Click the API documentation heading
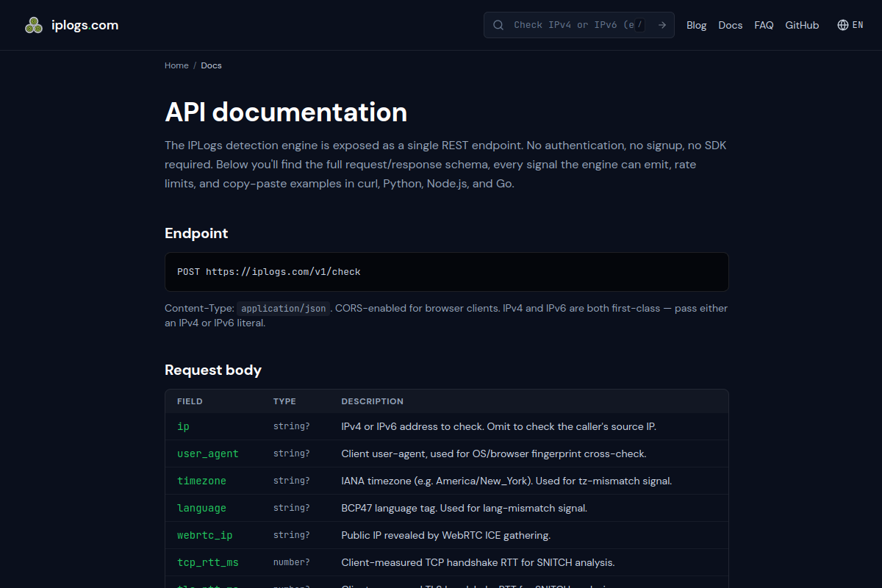This screenshot has height=588, width=882. tap(286, 112)
